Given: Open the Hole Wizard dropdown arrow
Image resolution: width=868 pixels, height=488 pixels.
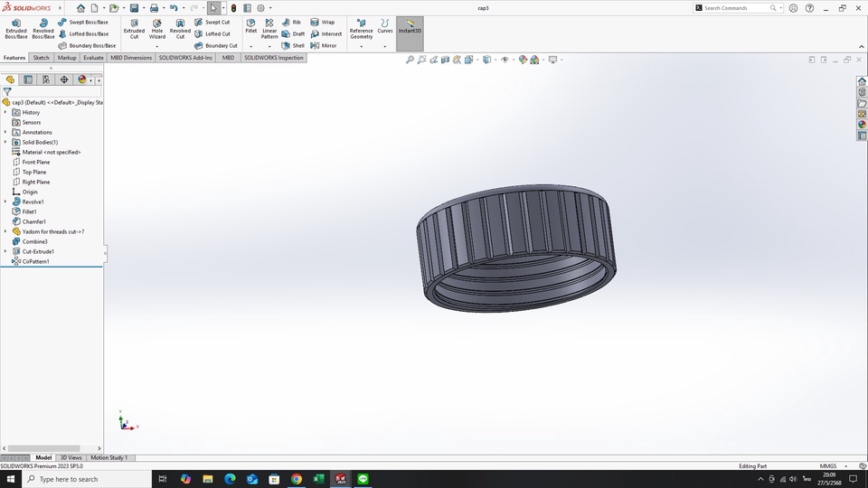Looking at the screenshot, I should coord(157,46).
